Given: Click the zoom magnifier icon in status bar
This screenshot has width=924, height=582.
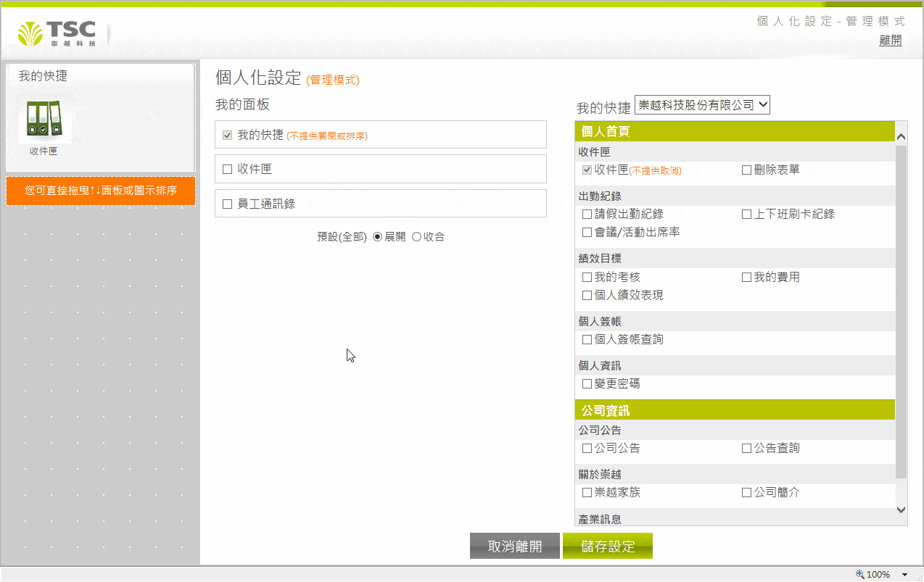Looking at the screenshot, I should point(860,574).
